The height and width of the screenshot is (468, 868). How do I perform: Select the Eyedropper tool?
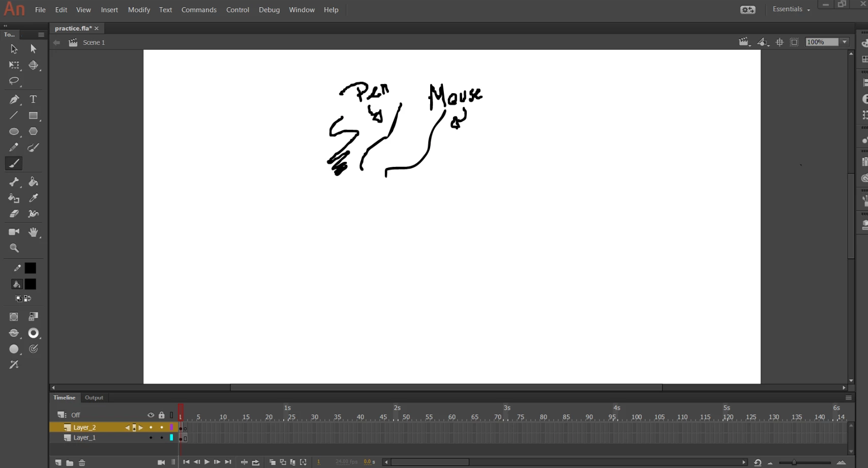click(33, 198)
